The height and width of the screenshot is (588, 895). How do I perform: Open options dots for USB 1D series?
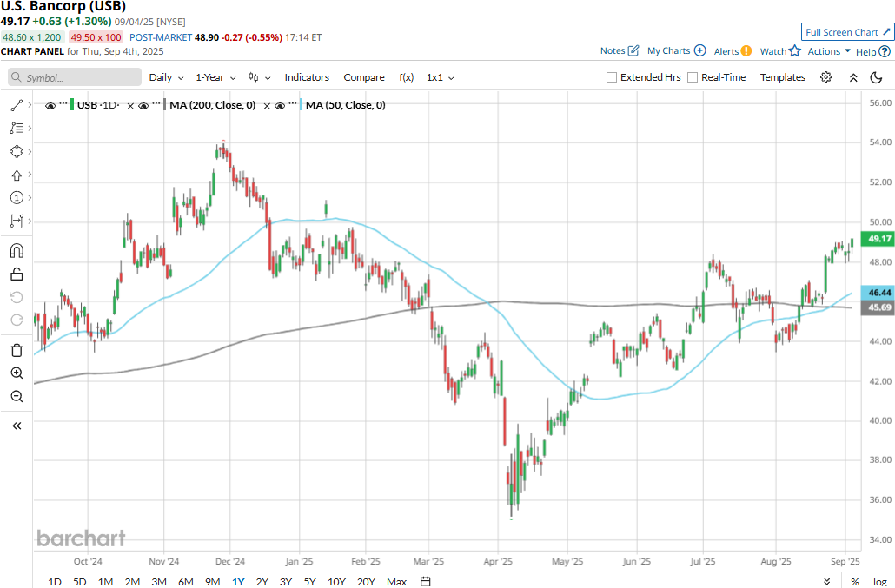point(63,104)
